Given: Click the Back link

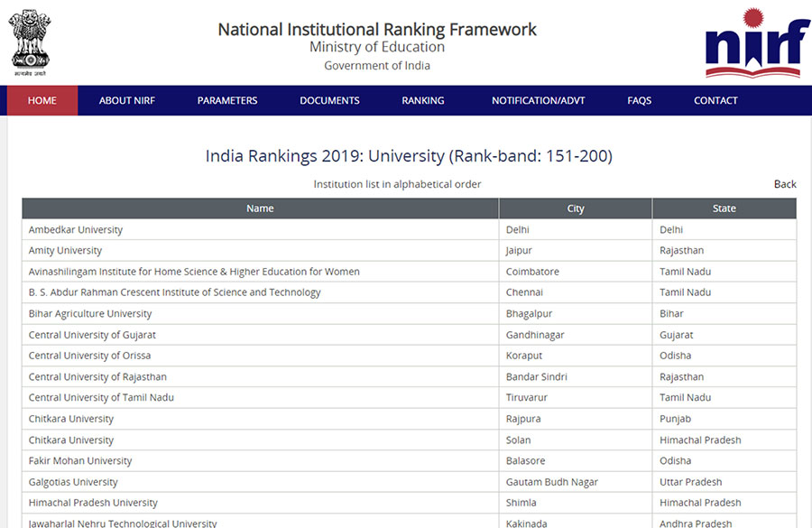Looking at the screenshot, I should [785, 184].
